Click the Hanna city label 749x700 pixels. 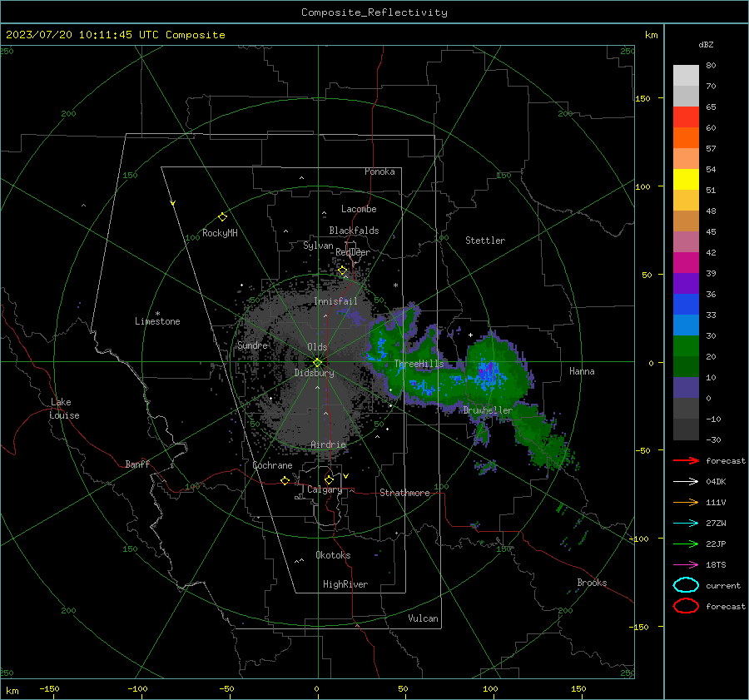582,371
